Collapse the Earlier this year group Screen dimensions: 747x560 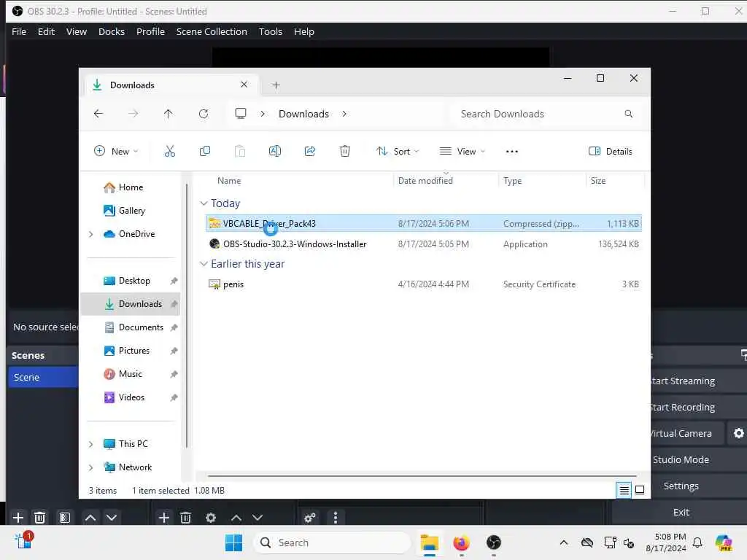204,264
